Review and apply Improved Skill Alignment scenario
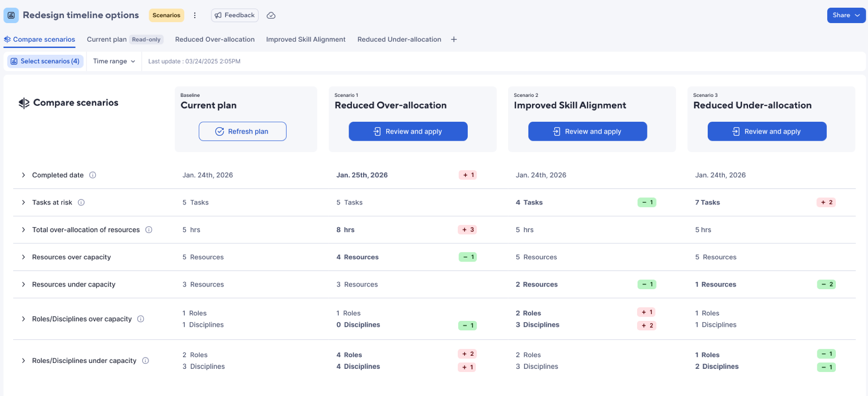This screenshot has width=868, height=396. 588,131
